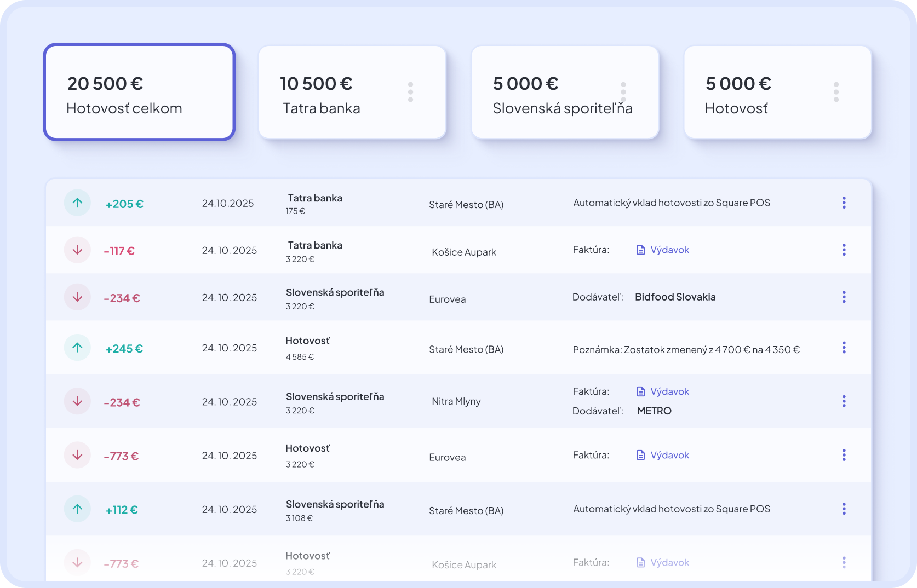Open Výdavok link in faded Košice Aupark row
917x588 pixels.
[669, 563]
